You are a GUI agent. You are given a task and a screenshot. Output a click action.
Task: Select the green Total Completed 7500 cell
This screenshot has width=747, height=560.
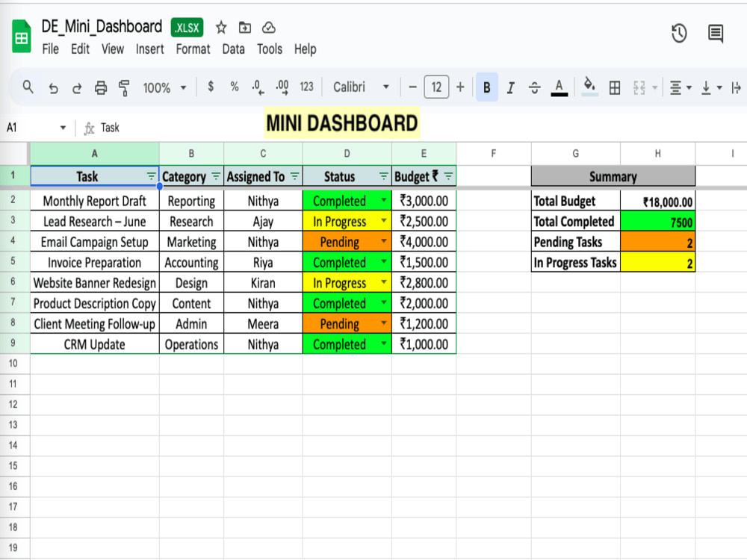point(657,222)
